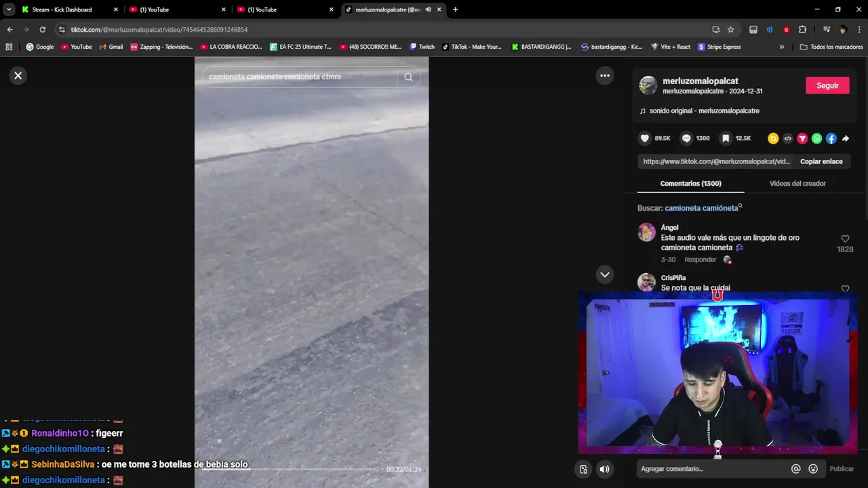
Task: Open comments via the speech bubble icon
Action: (686, 138)
